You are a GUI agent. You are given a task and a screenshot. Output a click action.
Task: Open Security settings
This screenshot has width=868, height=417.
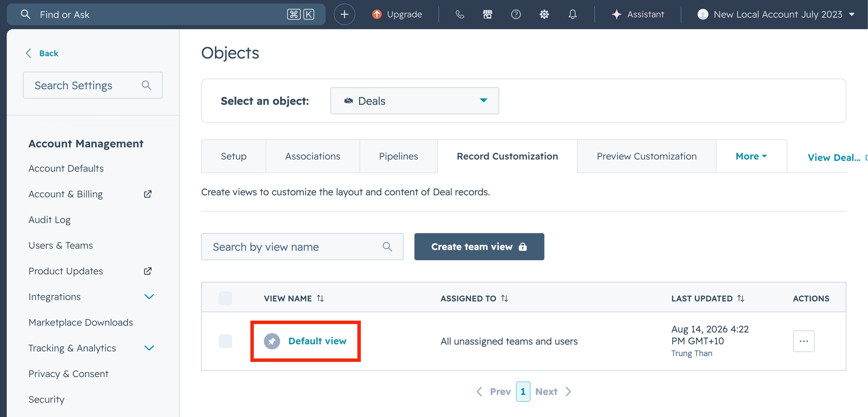(47, 400)
